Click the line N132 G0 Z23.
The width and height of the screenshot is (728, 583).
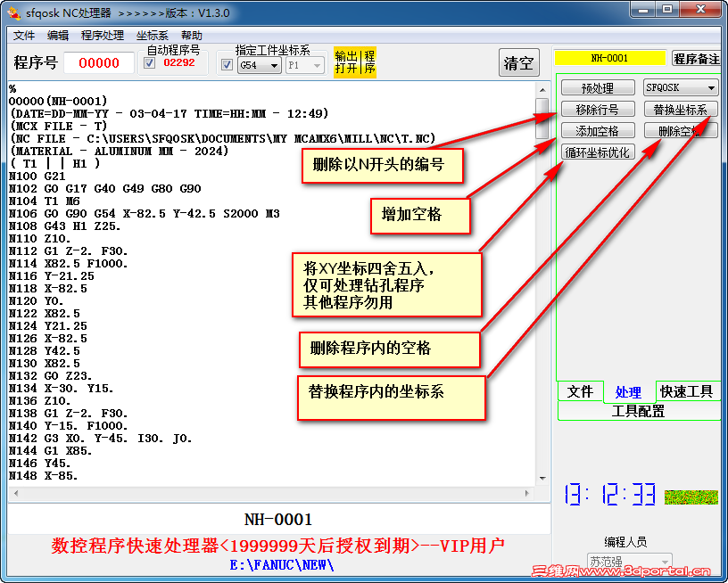[x=51, y=376]
